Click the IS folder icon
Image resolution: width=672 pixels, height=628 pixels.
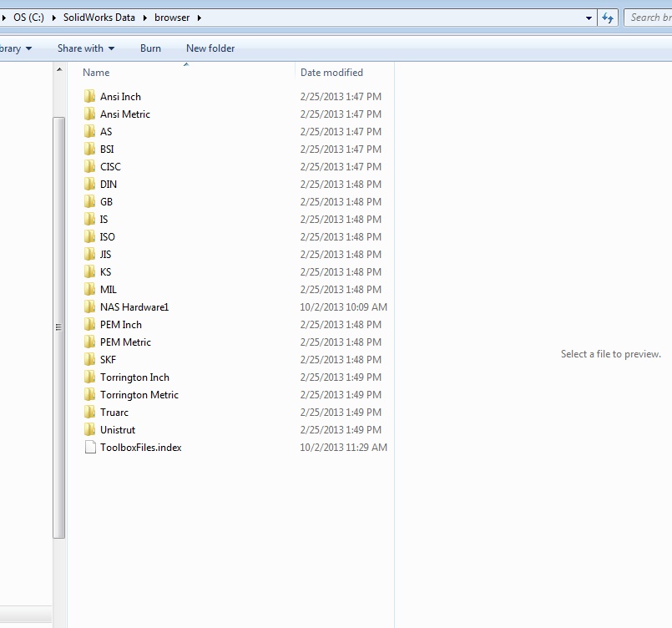(89, 219)
